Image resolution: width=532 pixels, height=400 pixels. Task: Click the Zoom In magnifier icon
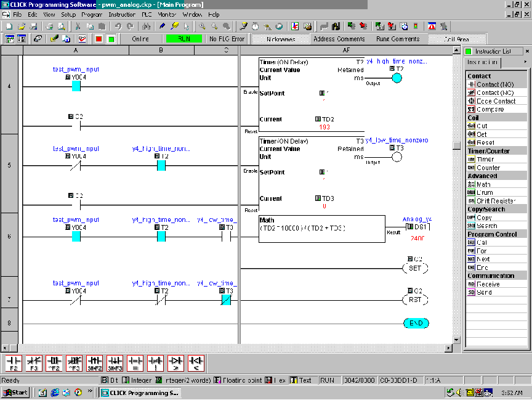coord(202,27)
